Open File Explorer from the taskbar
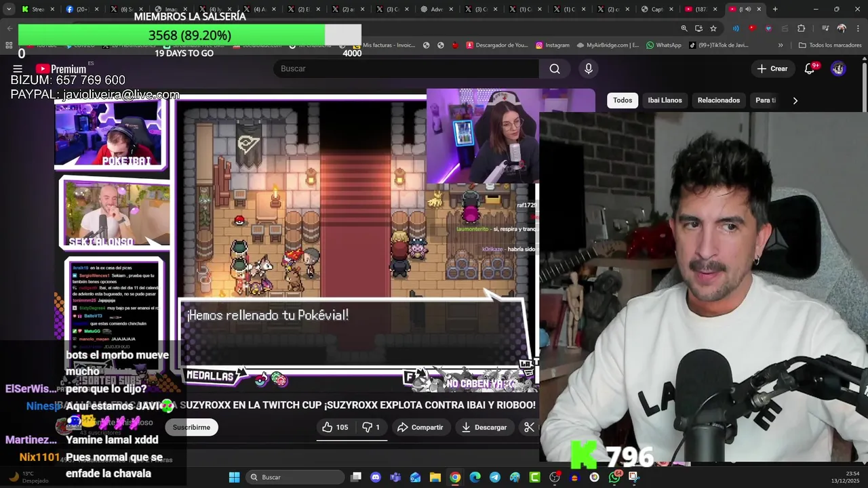The image size is (868, 488). (435, 477)
